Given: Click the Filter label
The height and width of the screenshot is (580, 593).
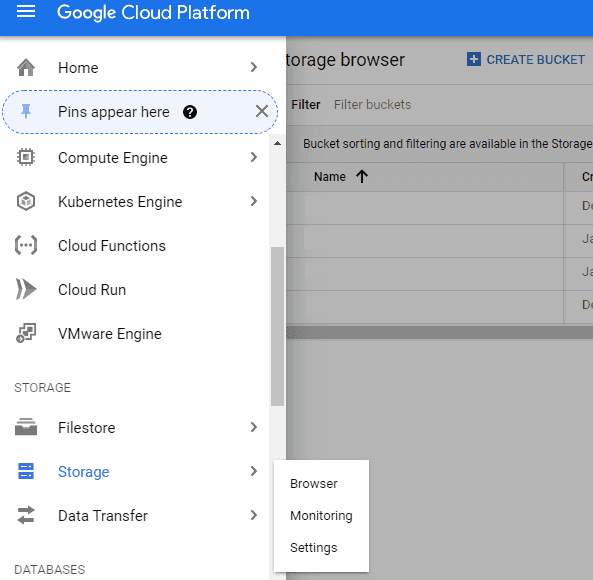Looking at the screenshot, I should [x=306, y=104].
